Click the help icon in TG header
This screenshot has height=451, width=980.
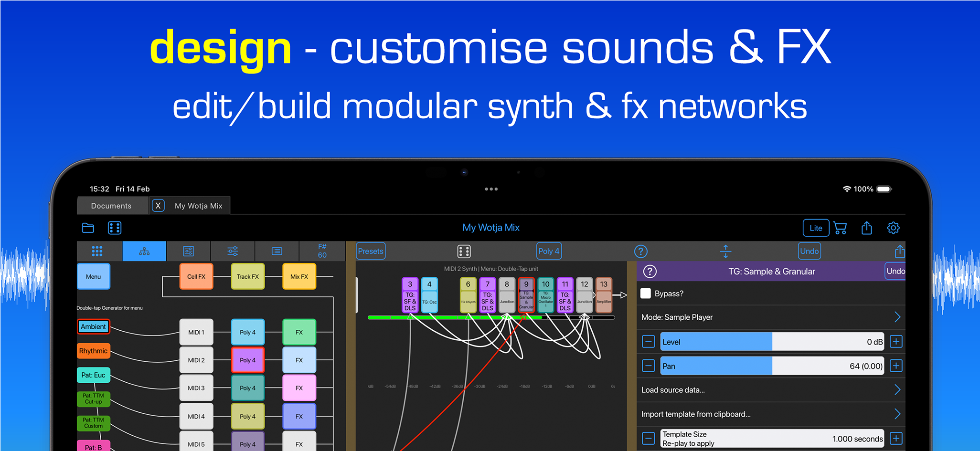650,272
